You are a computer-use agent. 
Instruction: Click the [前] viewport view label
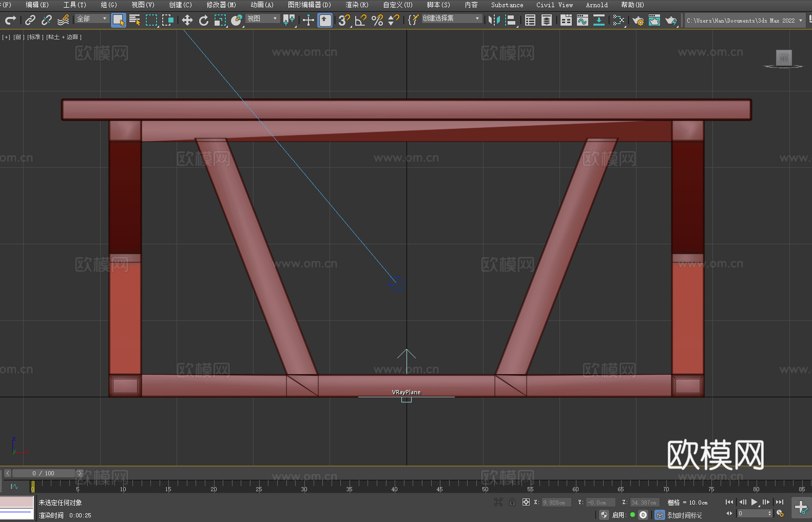[x=18, y=37]
